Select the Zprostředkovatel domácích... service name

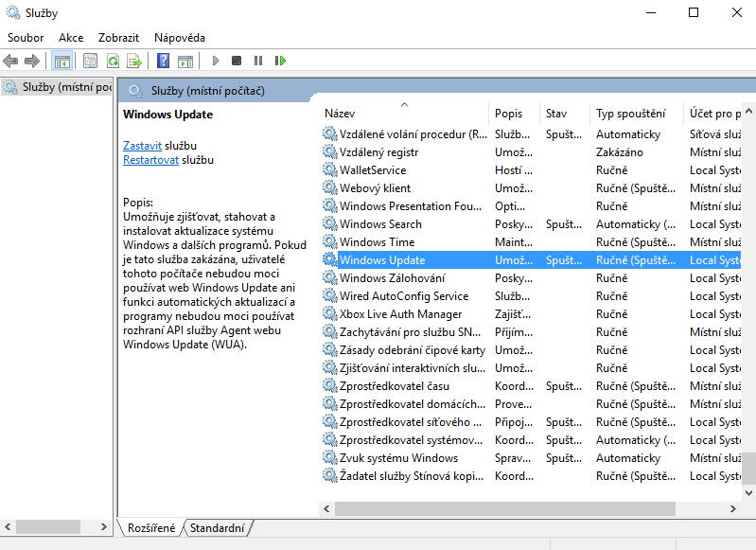click(x=413, y=404)
